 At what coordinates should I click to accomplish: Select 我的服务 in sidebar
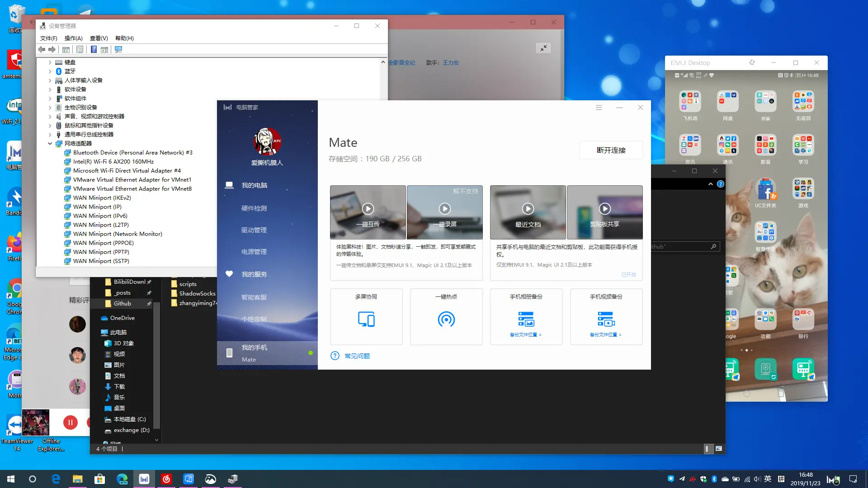tap(254, 274)
